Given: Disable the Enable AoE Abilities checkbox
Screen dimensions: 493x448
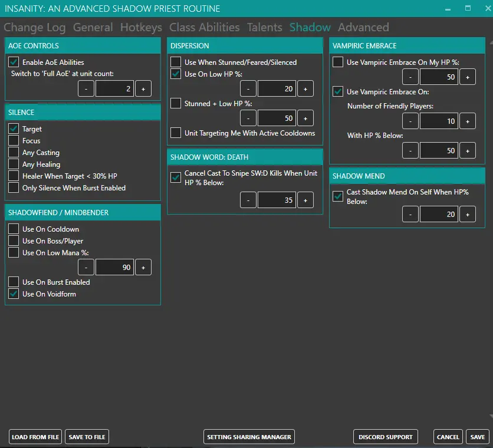Looking at the screenshot, I should point(14,62).
